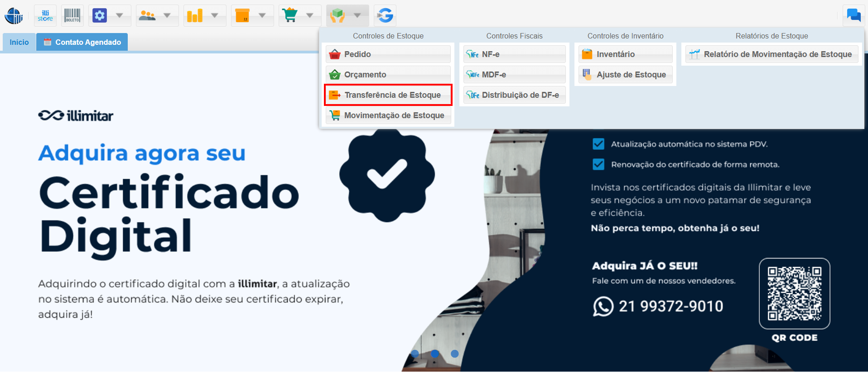
Task: Open the gold coins finance icon
Action: (x=195, y=16)
